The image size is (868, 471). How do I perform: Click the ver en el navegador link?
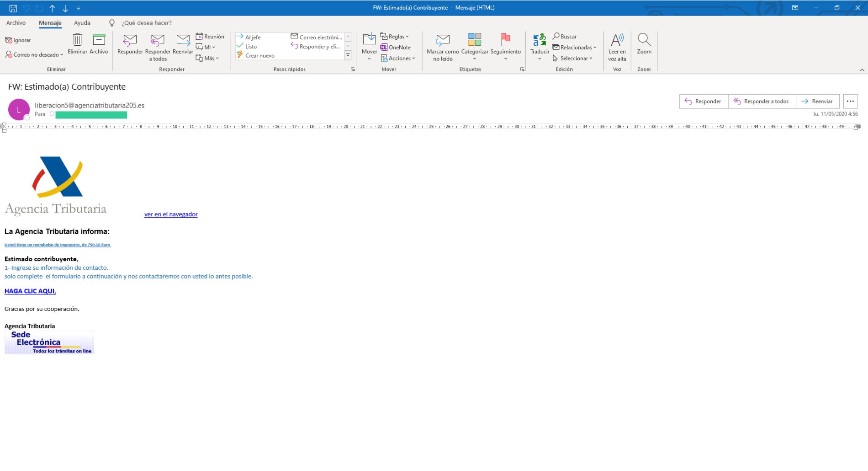[x=171, y=214]
